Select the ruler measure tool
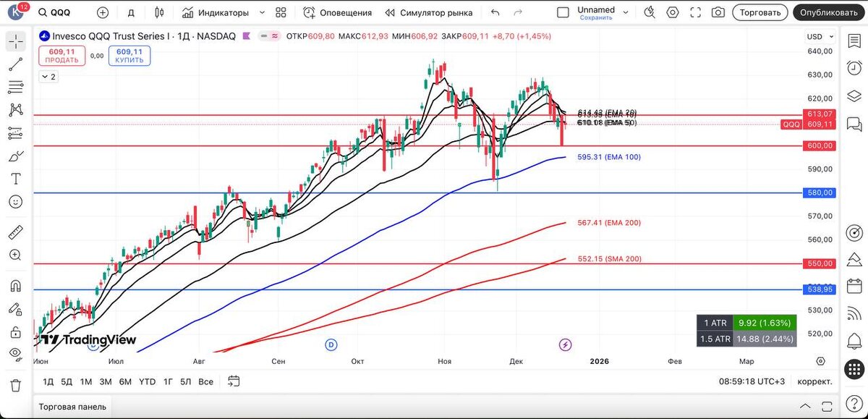Image resolution: width=868 pixels, height=419 pixels. point(15,232)
